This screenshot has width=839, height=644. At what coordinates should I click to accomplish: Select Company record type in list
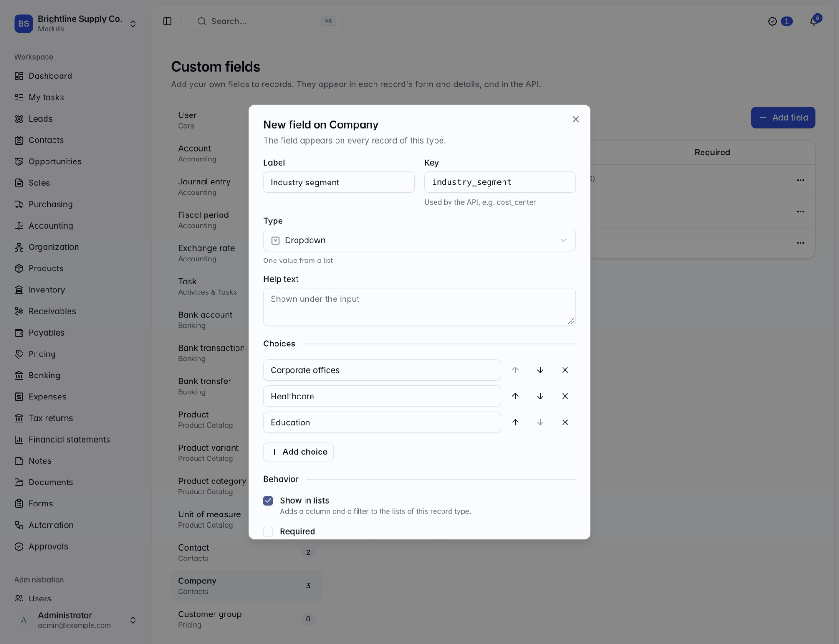(246, 586)
